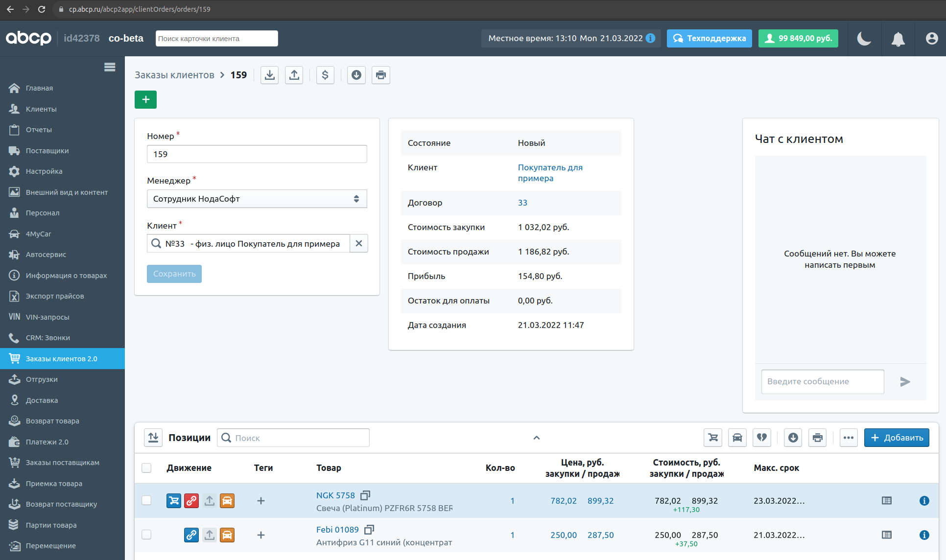Click Заказы клиентов breadcrumb link

pyautogui.click(x=174, y=75)
